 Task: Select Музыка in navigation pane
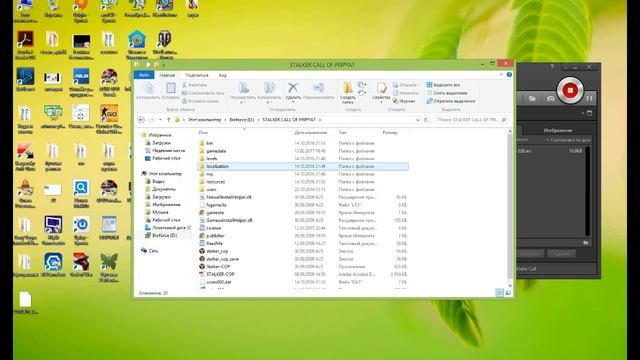click(x=160, y=212)
